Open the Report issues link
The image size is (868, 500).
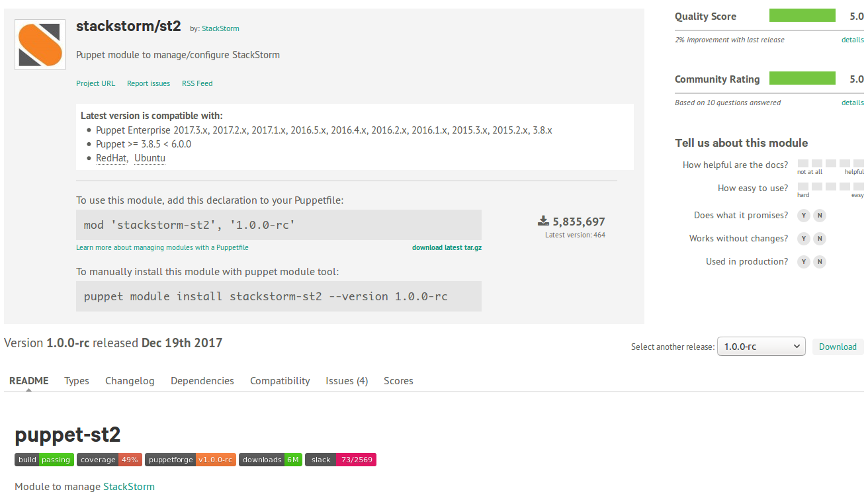pos(148,83)
